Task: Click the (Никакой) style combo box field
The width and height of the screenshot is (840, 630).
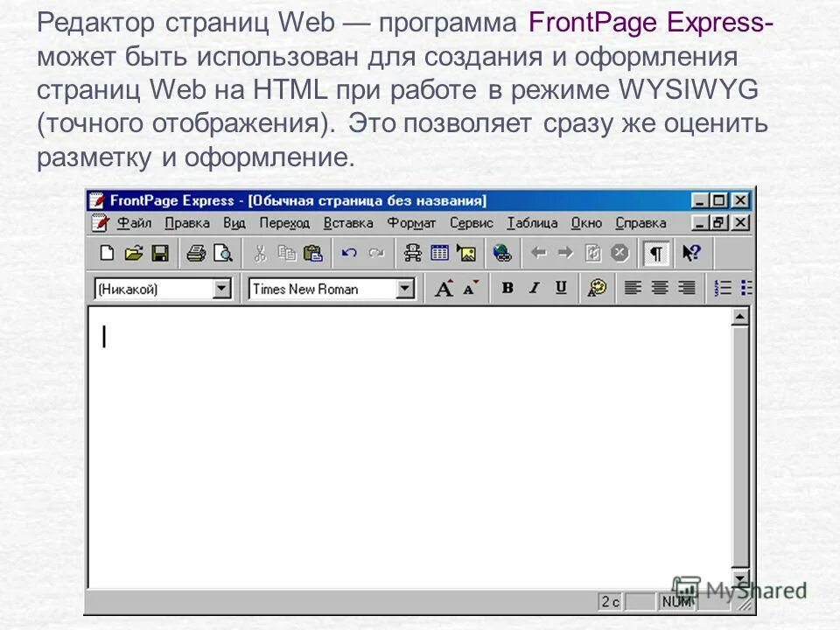Action: coord(163,289)
